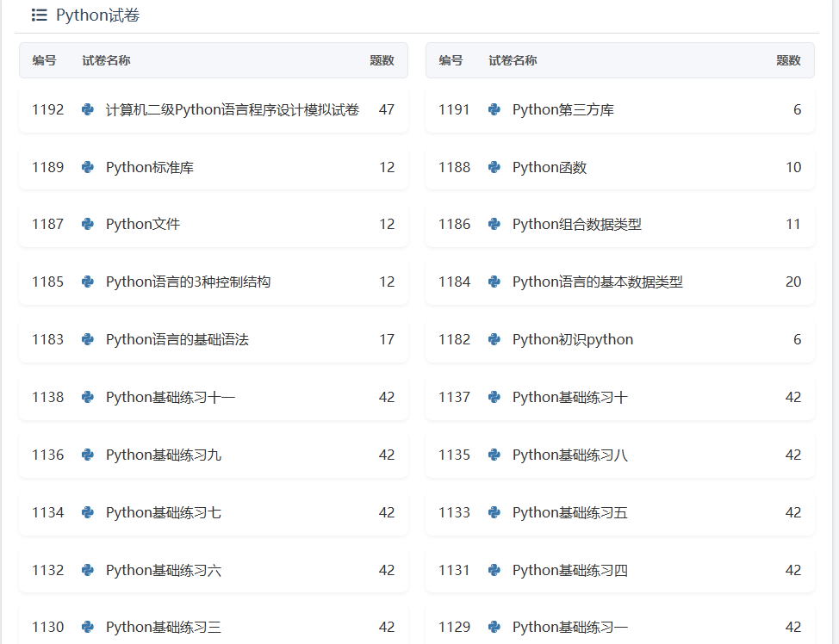
Task: Open 计算机二级Python语言程序设计模拟试卷 paper
Action: tap(233, 109)
